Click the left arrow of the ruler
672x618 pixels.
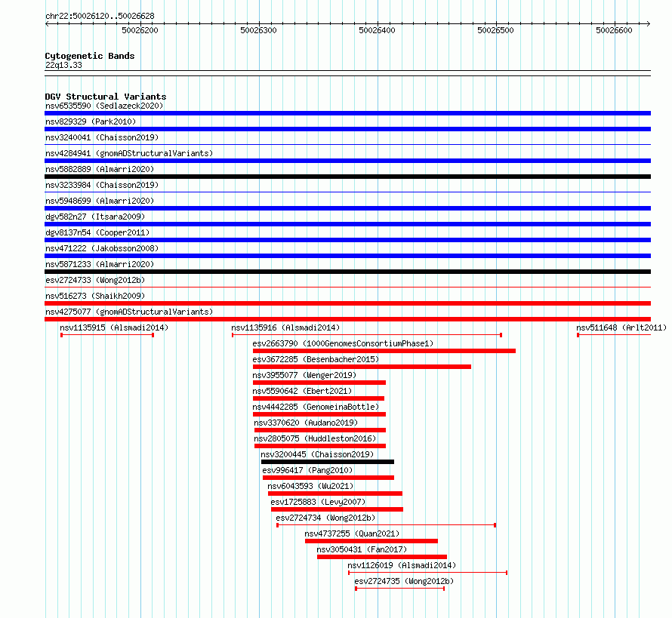[47, 23]
